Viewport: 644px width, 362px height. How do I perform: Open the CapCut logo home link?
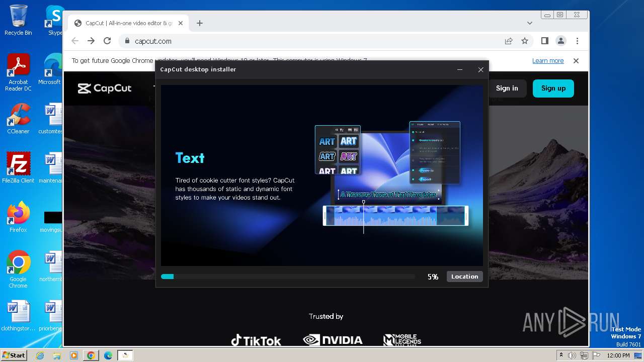pyautogui.click(x=105, y=88)
